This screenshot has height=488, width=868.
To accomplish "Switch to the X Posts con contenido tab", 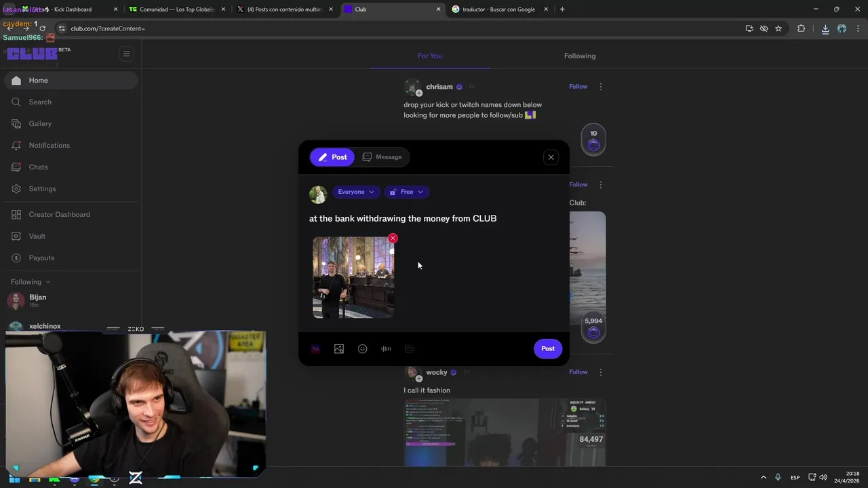I will click(x=285, y=9).
